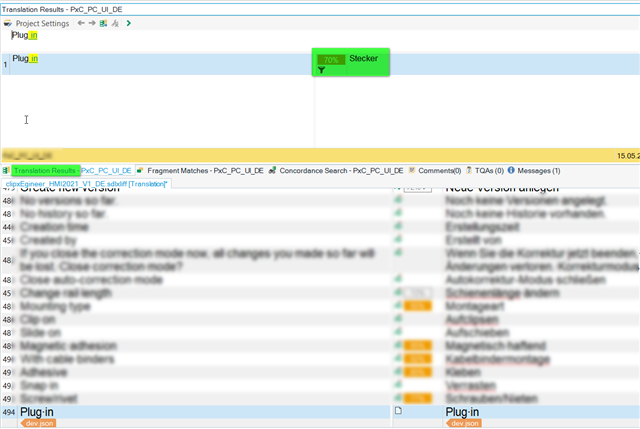Select source text Plug in in result row 1
Image resolution: width=640 pixels, height=429 pixels.
click(25, 58)
